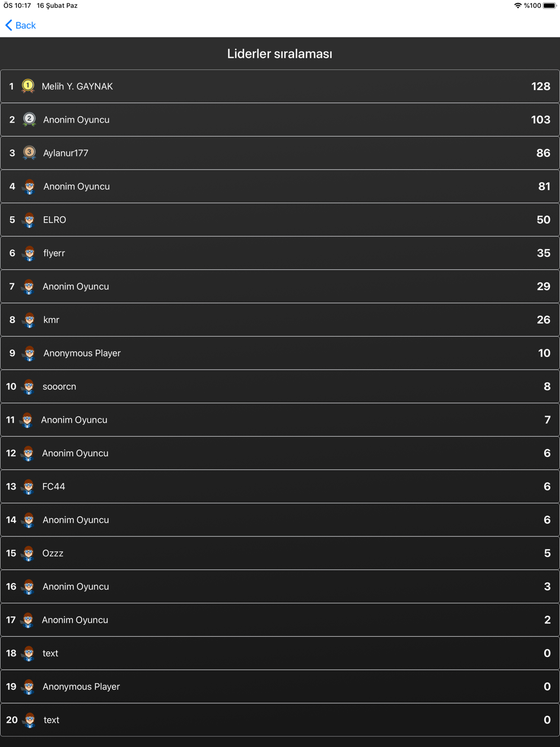The image size is (560, 747).
Task: Click the avatar icon beside flyerr
Action: point(29,253)
